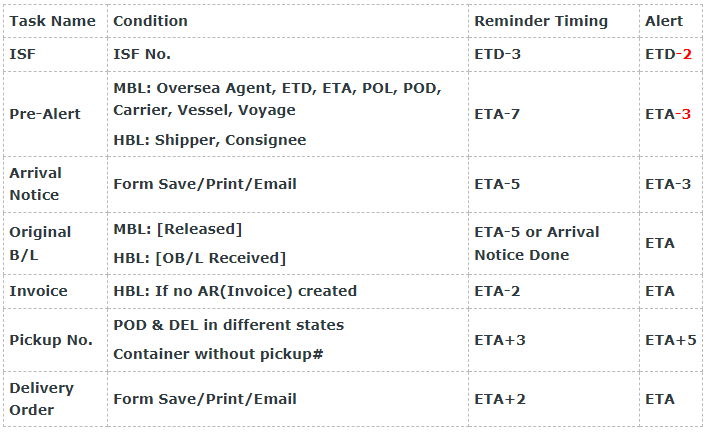
Task: Select the HBL: If no AR(Invoice) created text
Action: tap(235, 291)
